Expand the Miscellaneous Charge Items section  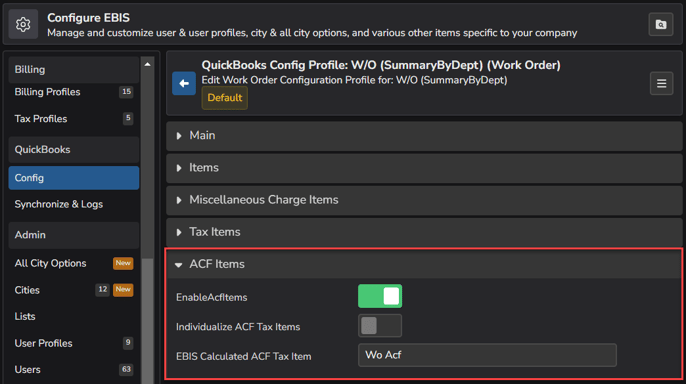[x=424, y=200]
